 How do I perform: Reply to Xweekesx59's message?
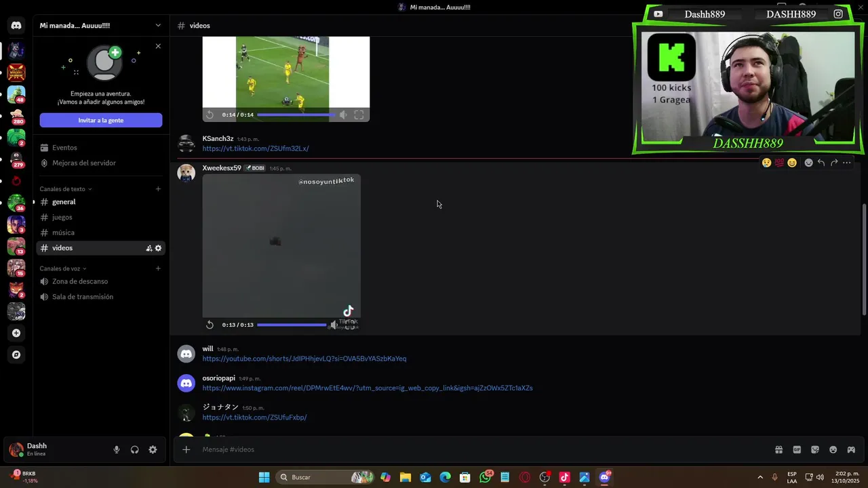pos(821,163)
